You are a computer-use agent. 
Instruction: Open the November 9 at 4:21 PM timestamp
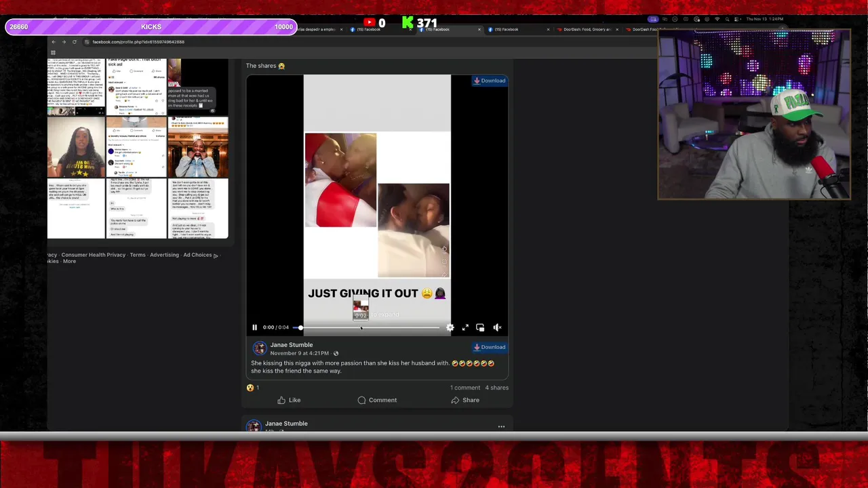click(x=300, y=353)
